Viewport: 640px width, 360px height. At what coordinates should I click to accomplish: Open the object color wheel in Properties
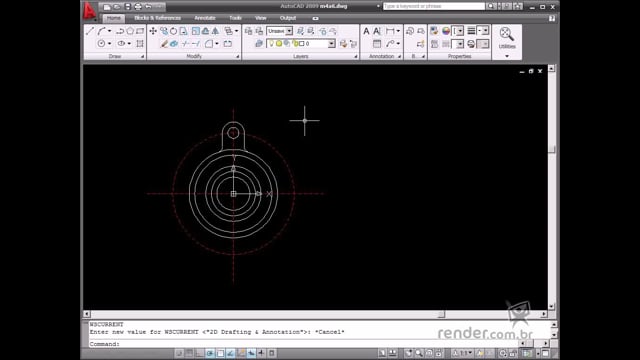tap(446, 31)
